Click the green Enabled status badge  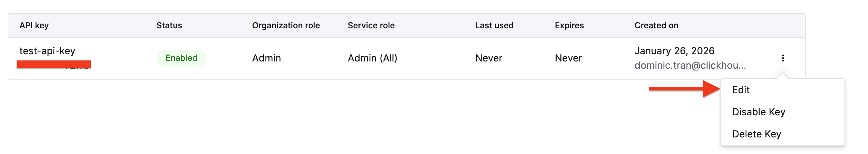(181, 58)
